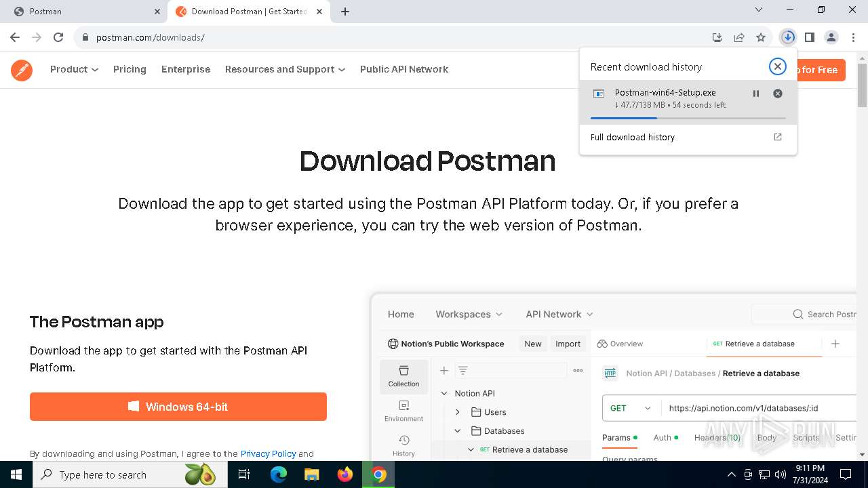The height and width of the screenshot is (488, 868).
Task: Expand Resources and Support menu
Action: [x=285, y=69]
